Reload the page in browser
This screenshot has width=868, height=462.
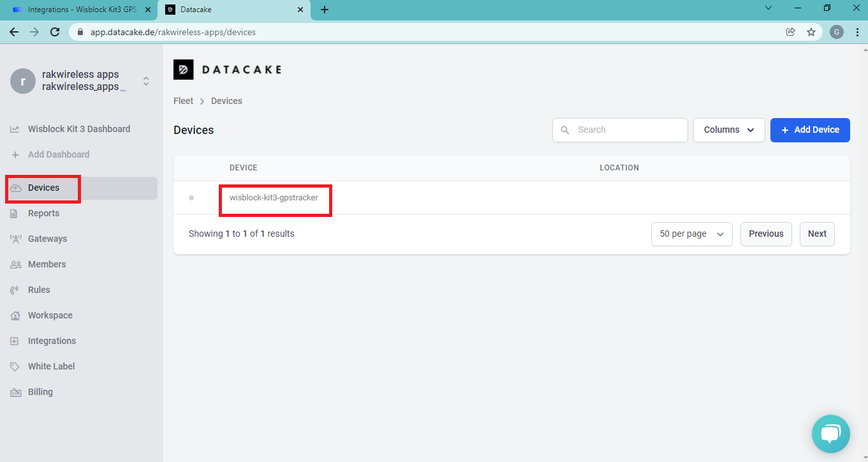55,32
